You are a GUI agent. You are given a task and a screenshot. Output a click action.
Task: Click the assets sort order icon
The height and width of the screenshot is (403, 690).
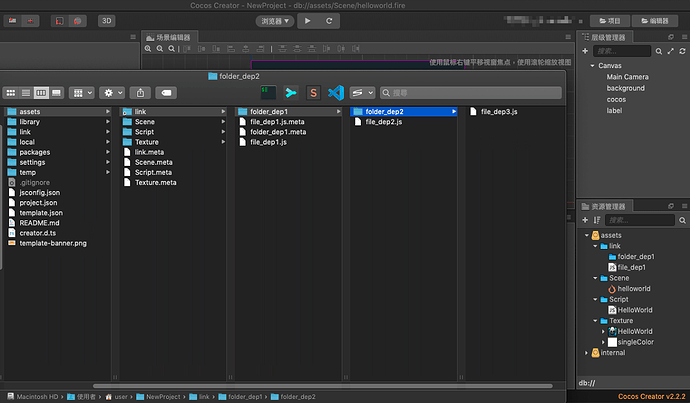[x=597, y=220]
